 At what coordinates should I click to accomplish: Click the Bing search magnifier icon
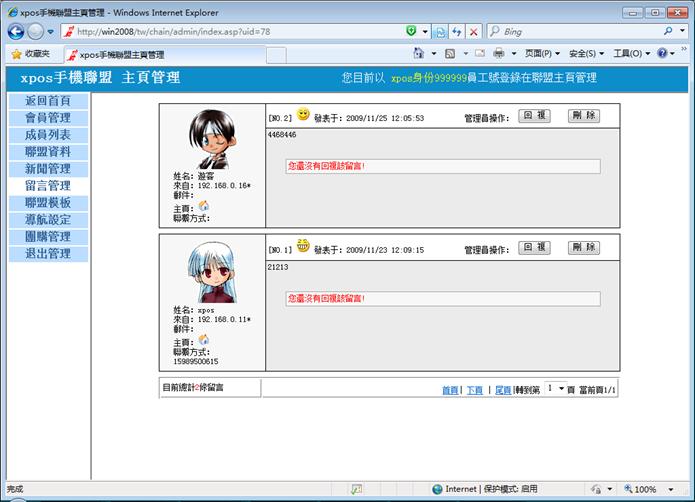(x=668, y=32)
